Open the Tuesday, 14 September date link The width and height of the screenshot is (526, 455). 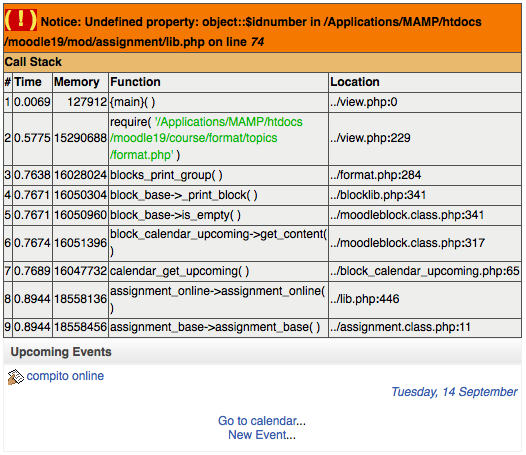454,392
